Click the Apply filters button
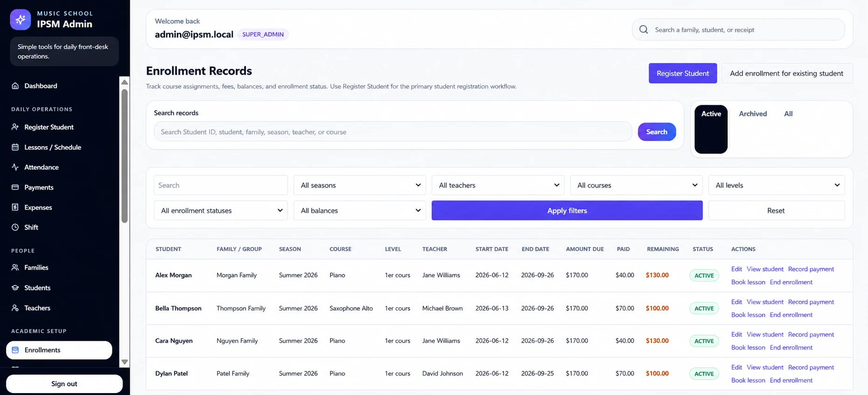The image size is (868, 395). click(567, 211)
